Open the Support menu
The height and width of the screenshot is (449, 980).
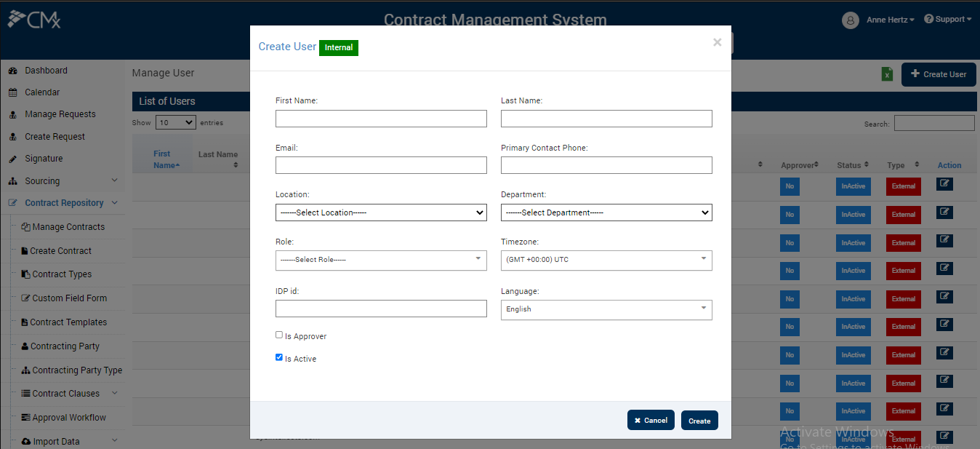947,19
